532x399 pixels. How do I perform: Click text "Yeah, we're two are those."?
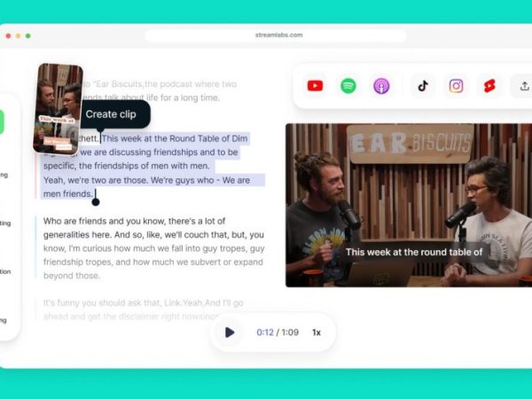[96, 180]
